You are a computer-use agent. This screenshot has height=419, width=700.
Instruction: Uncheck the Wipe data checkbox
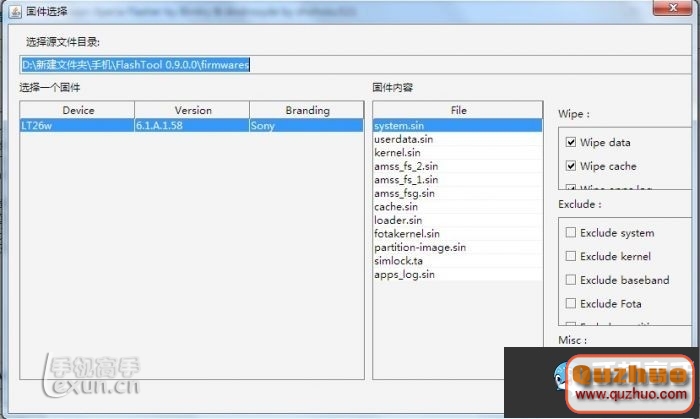click(571, 142)
